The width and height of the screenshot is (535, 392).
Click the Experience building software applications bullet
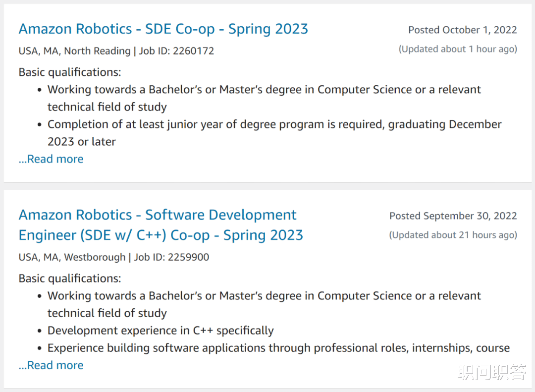[x=278, y=348]
